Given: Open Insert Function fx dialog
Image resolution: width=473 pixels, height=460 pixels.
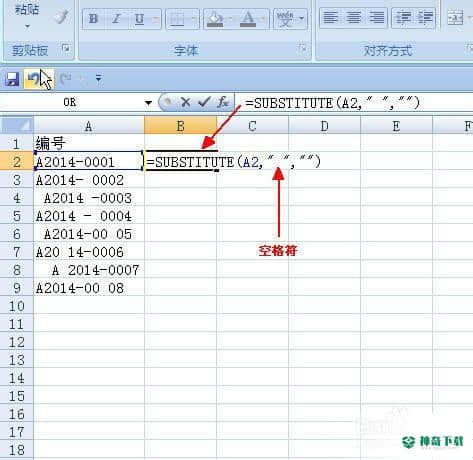Looking at the screenshot, I should [x=222, y=102].
